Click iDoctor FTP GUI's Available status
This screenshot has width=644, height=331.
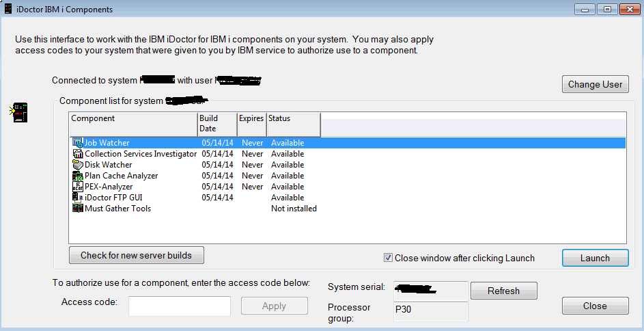tap(288, 198)
